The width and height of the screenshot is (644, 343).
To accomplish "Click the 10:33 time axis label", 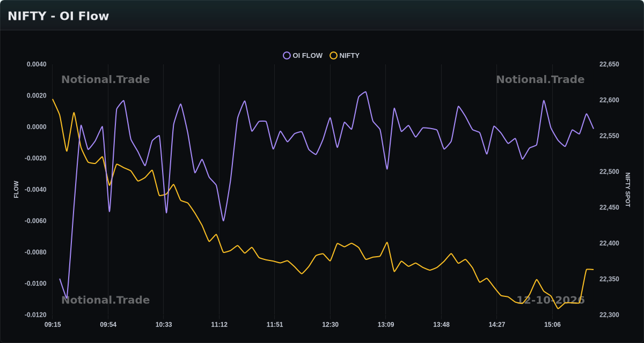I will tap(164, 325).
